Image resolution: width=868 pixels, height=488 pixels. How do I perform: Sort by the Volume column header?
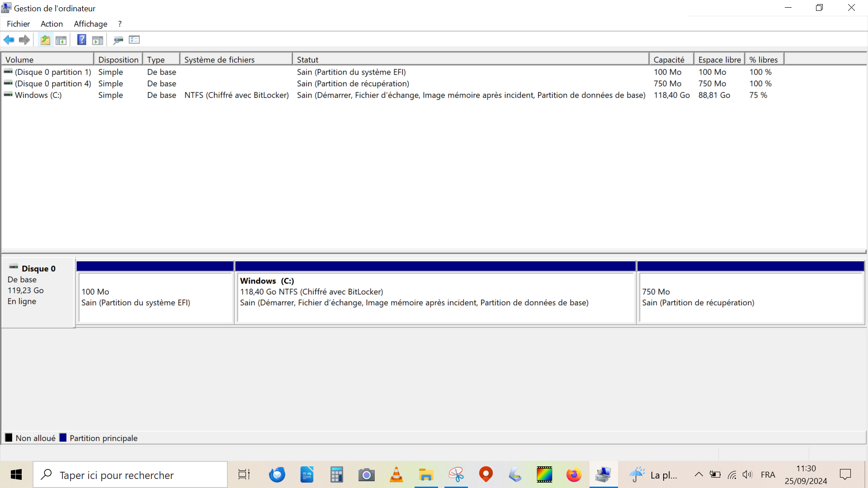tap(47, 60)
